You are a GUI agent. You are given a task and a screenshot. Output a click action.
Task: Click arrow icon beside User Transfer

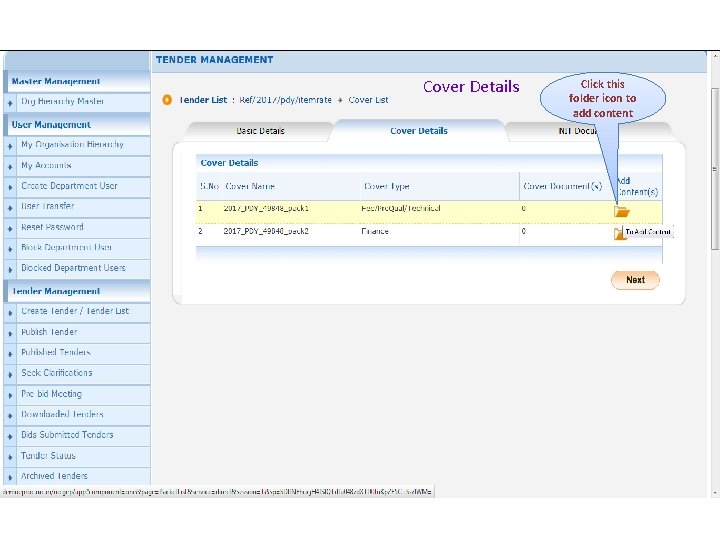tap(10, 208)
